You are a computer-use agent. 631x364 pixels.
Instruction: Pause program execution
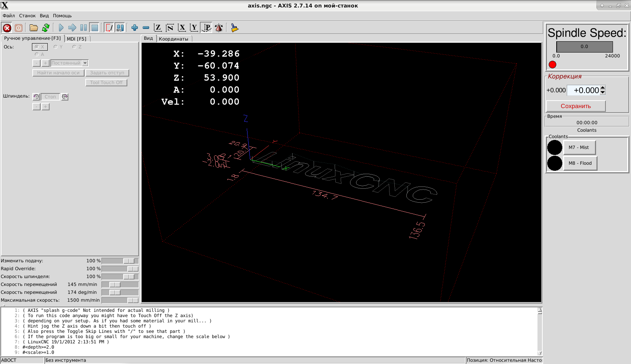click(x=83, y=28)
